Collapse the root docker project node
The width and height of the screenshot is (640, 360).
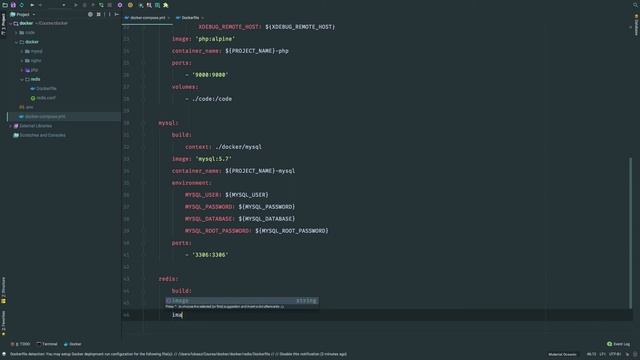click(11, 24)
